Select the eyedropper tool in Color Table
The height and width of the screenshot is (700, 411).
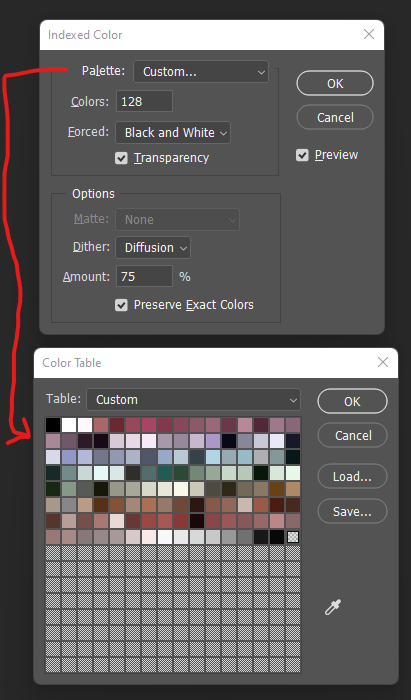pos(333,607)
